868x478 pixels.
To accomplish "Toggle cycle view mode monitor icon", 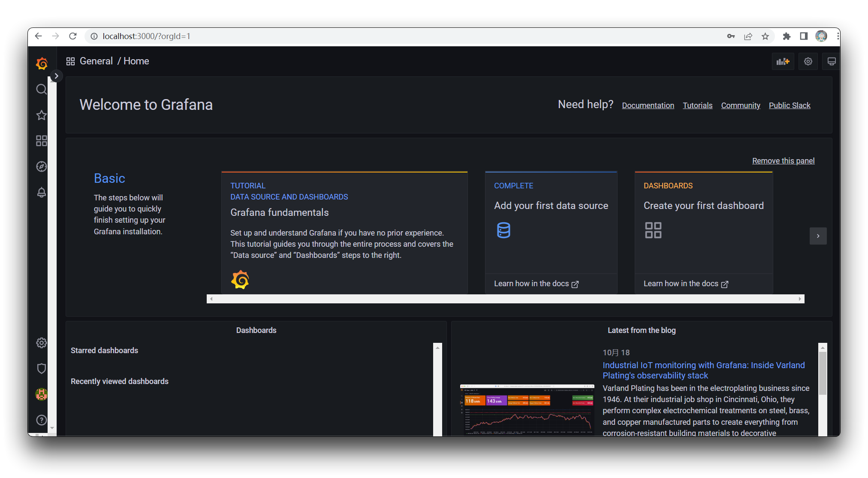I will pyautogui.click(x=831, y=61).
